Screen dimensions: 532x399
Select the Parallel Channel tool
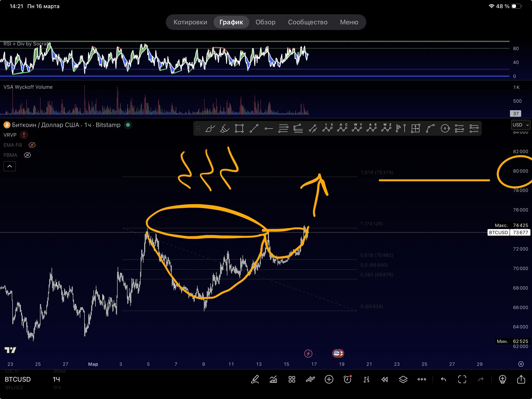(x=313, y=128)
